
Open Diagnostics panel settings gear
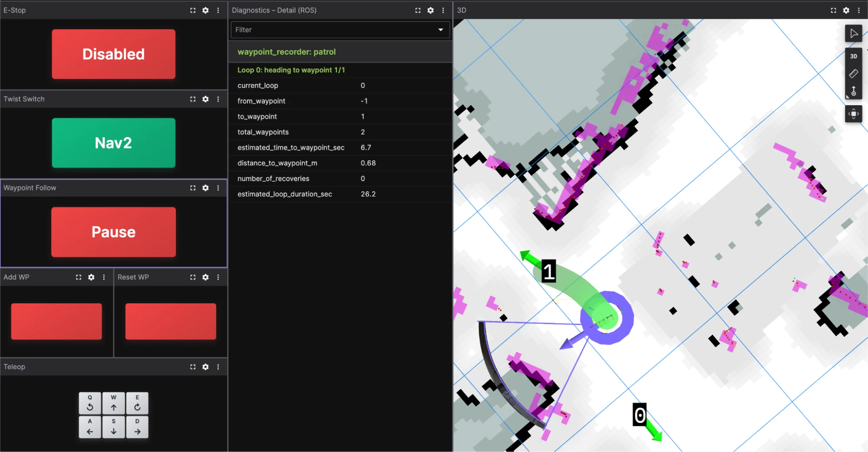(x=430, y=10)
